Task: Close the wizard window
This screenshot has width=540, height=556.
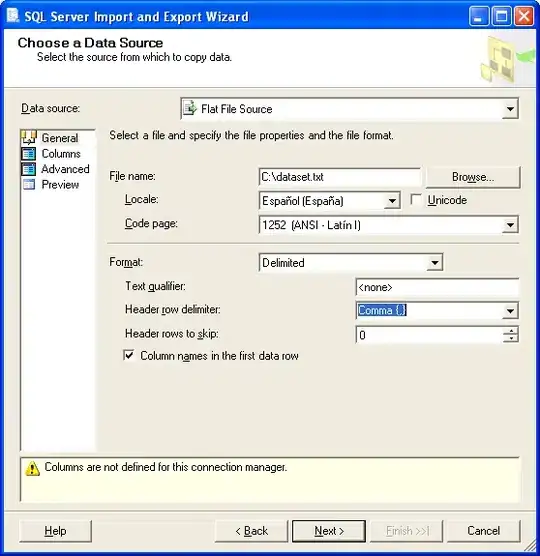Action: coord(524,16)
